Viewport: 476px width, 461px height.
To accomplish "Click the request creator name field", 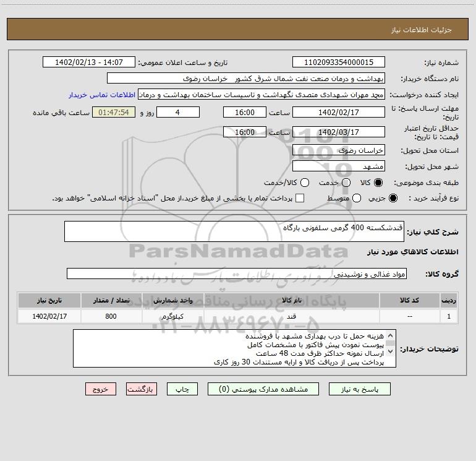I will pos(261,95).
